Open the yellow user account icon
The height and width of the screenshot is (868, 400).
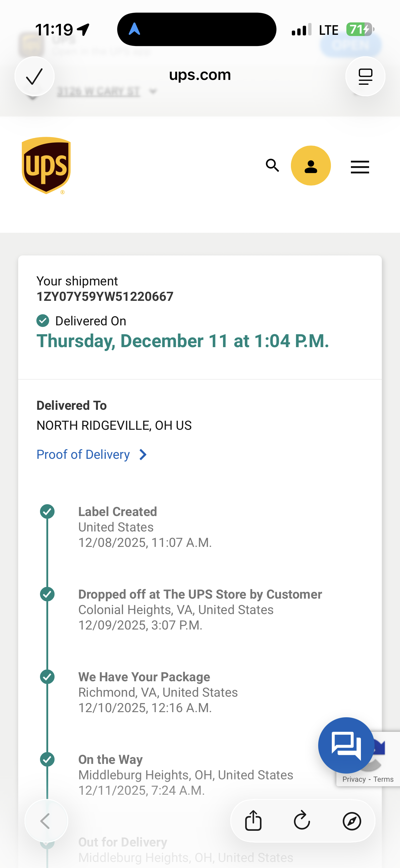tap(311, 166)
